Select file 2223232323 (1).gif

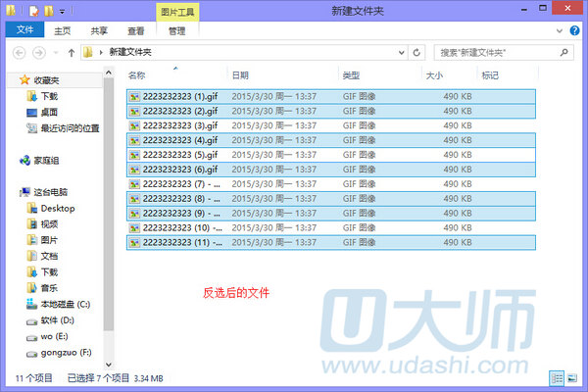331,96
